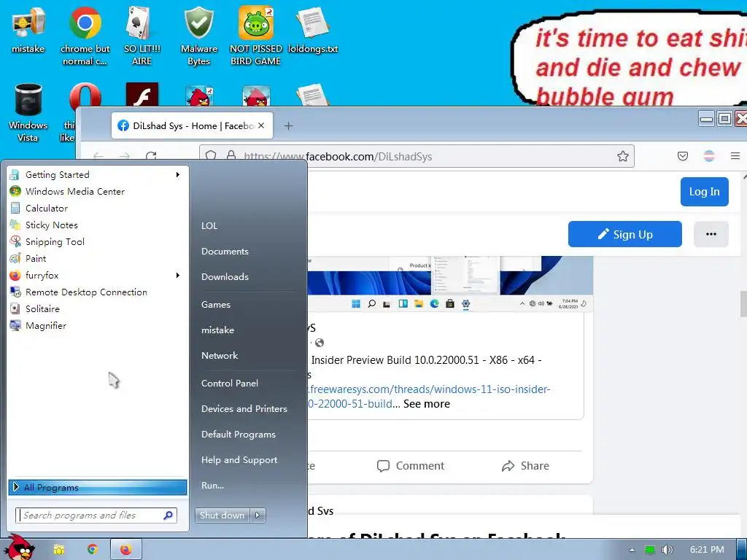
Task: Open Devices and Printers
Action: click(244, 408)
